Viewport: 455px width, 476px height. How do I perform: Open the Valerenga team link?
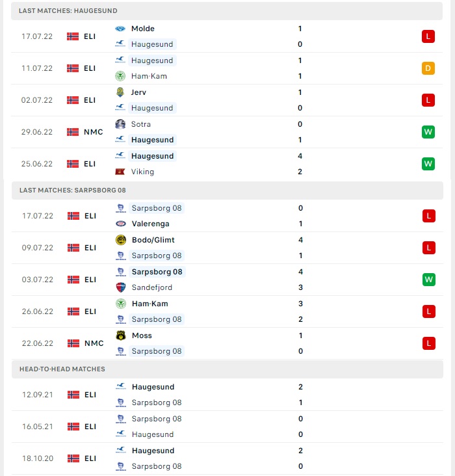click(x=151, y=224)
